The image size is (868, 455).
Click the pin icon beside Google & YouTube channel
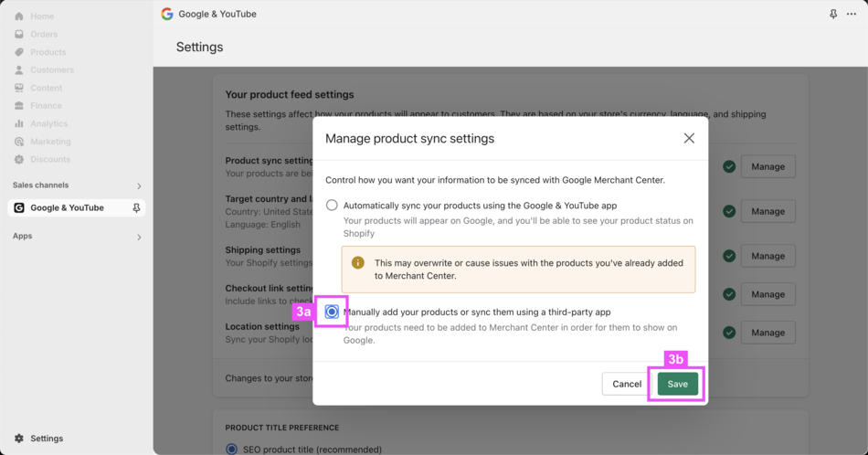point(136,208)
